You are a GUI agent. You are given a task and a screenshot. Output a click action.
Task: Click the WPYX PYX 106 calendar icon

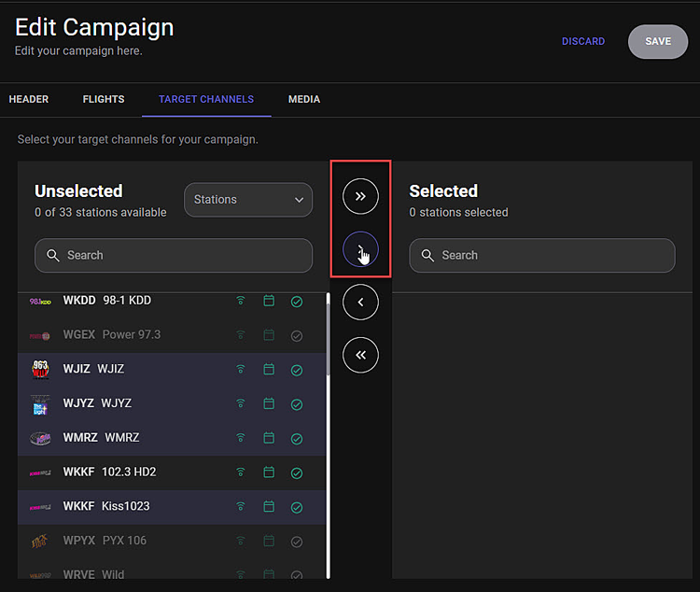click(x=269, y=541)
